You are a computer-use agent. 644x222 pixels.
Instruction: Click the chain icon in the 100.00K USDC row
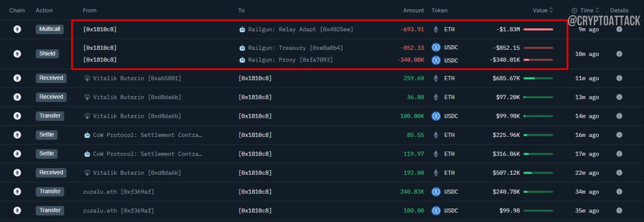(17, 116)
